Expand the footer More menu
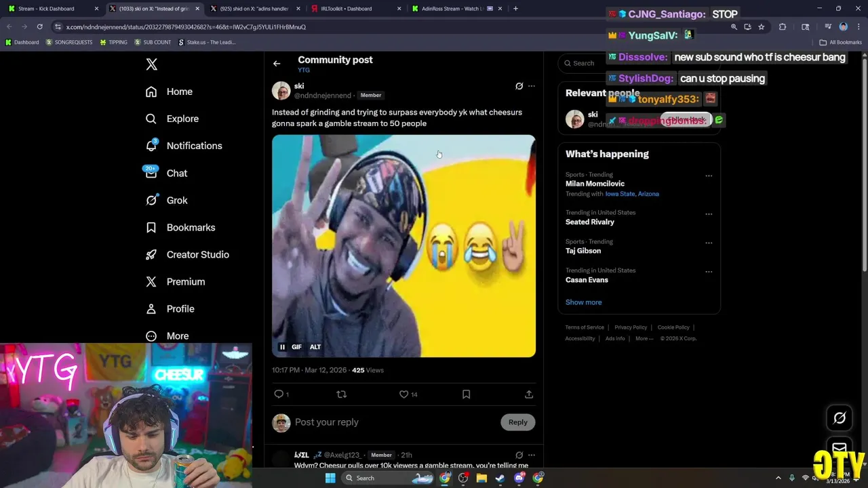 644,338
